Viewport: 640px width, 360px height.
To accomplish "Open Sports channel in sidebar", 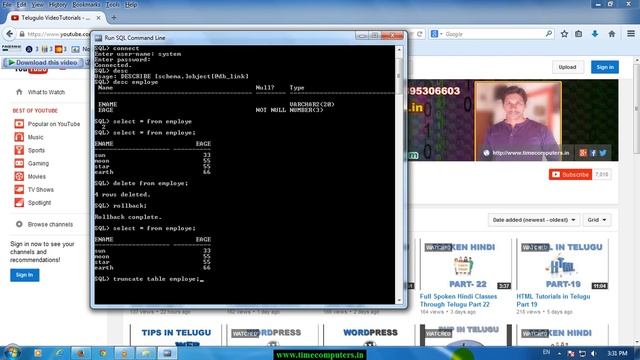I will (x=36, y=150).
